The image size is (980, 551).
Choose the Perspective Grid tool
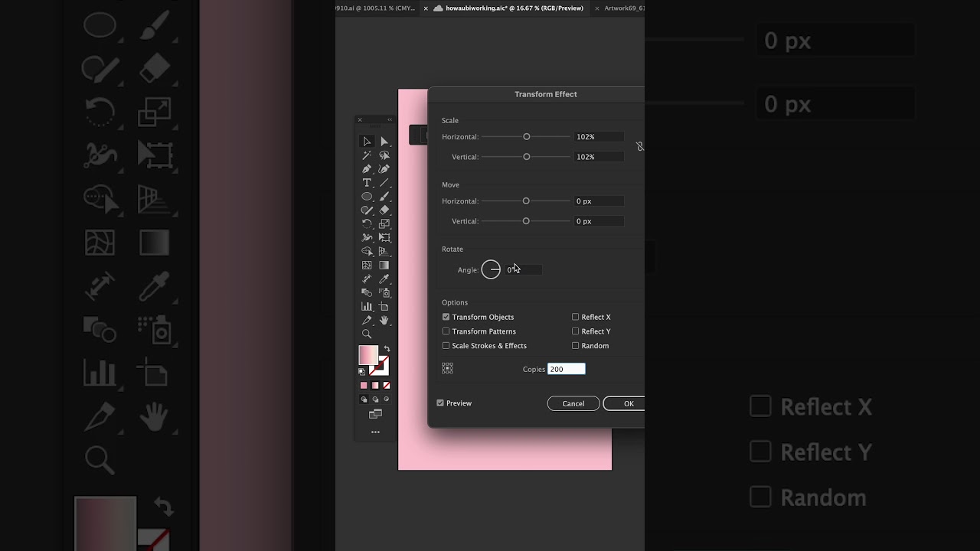[384, 252]
